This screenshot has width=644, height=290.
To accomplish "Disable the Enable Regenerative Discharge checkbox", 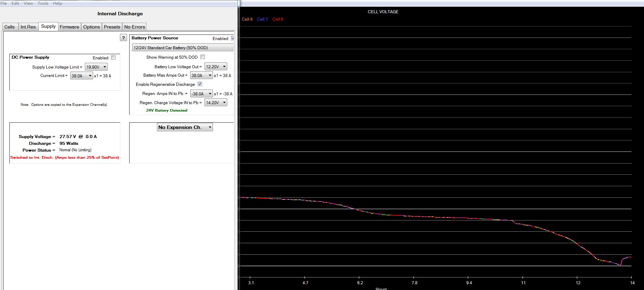I will pos(200,84).
